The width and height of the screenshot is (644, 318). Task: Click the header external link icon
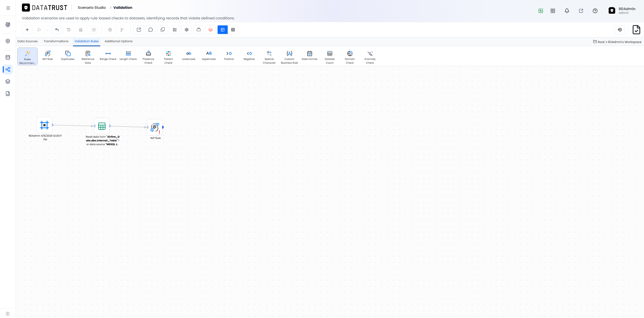pos(581,11)
